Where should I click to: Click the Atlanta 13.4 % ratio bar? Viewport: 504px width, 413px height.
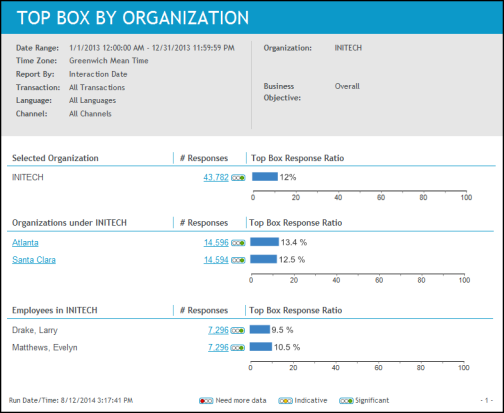click(x=264, y=242)
